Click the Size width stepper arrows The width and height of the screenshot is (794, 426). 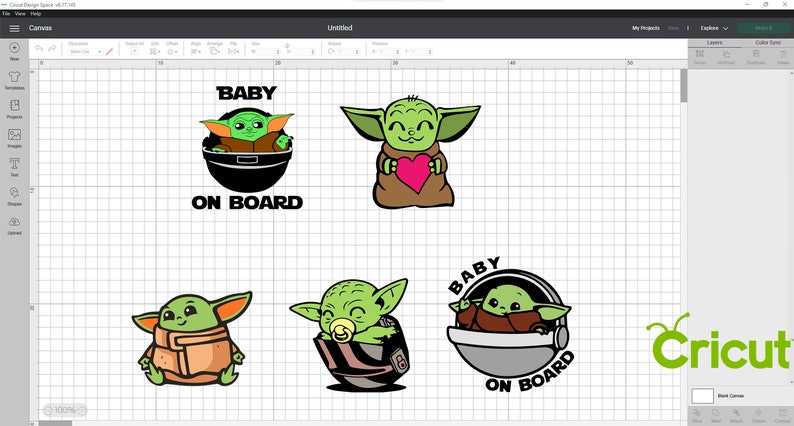pyautogui.click(x=277, y=52)
